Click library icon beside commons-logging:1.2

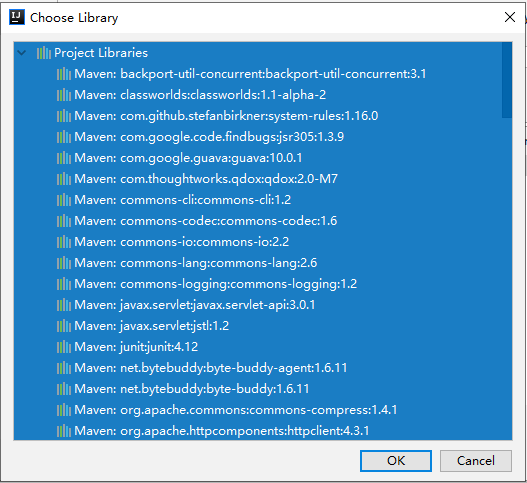coord(64,284)
